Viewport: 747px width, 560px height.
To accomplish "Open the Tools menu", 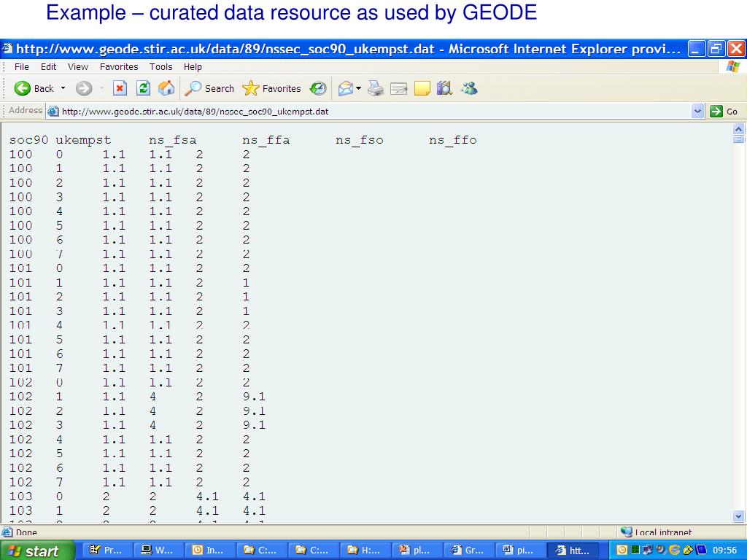I will (x=160, y=66).
